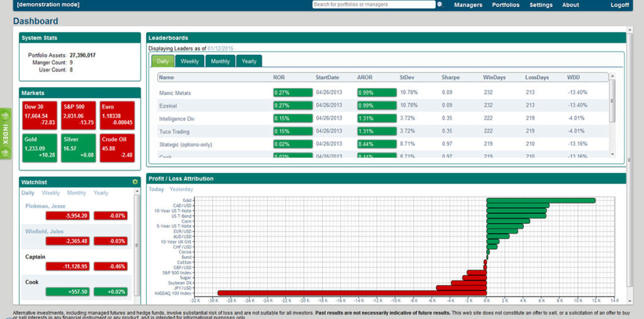Click the JPY/USD red bar
This screenshot has width=644, height=319.
pyautogui.click(x=461, y=288)
